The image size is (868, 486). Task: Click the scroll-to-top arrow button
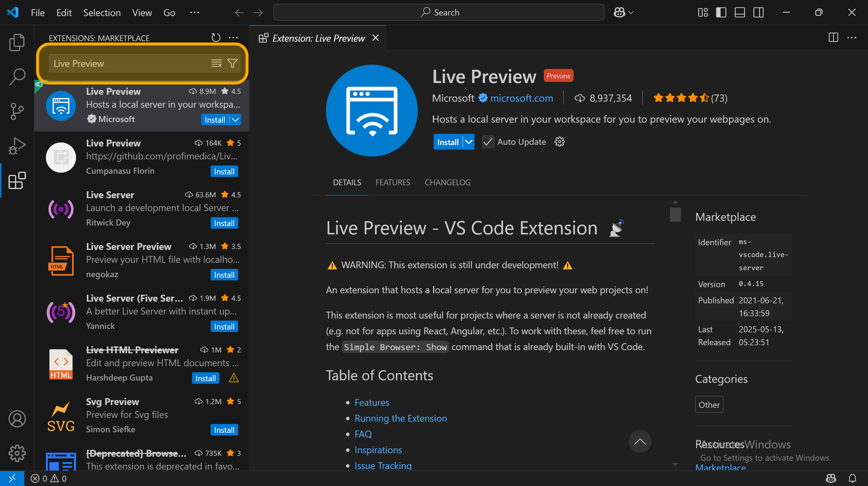[640, 441]
